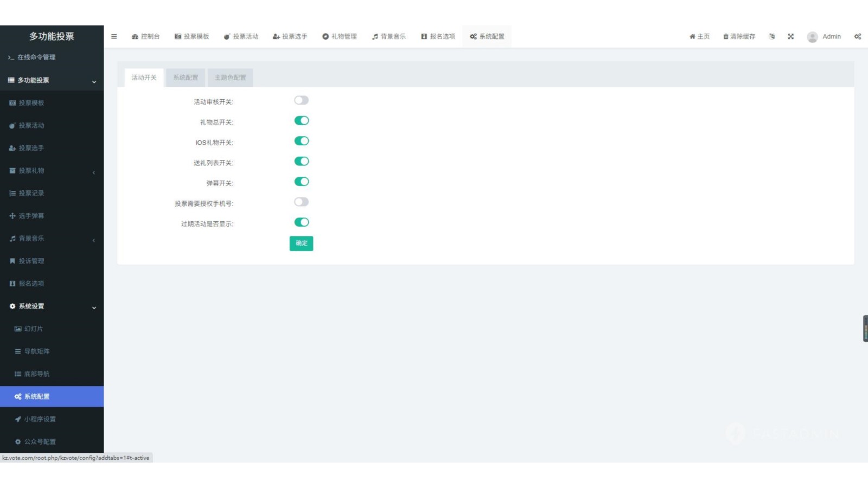Viewport: 868px width, 488px height.
Task: Enable the 活动审核开关 toggle
Action: click(x=301, y=100)
